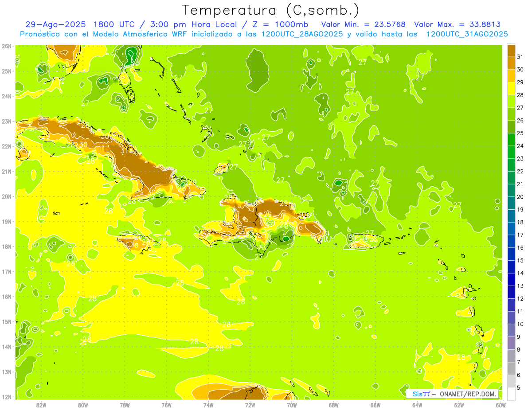
Task: Click the 76W longitude axis label
Action: coord(167,405)
